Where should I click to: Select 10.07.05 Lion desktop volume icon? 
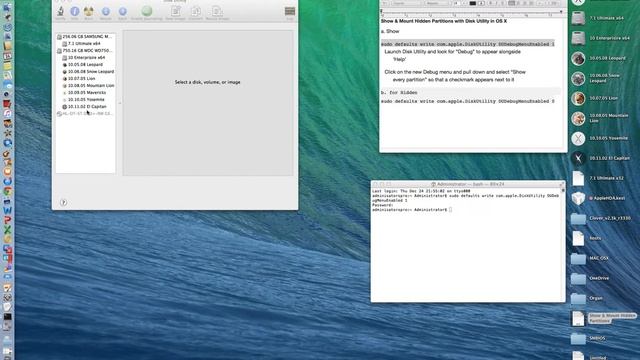pyautogui.click(x=578, y=98)
